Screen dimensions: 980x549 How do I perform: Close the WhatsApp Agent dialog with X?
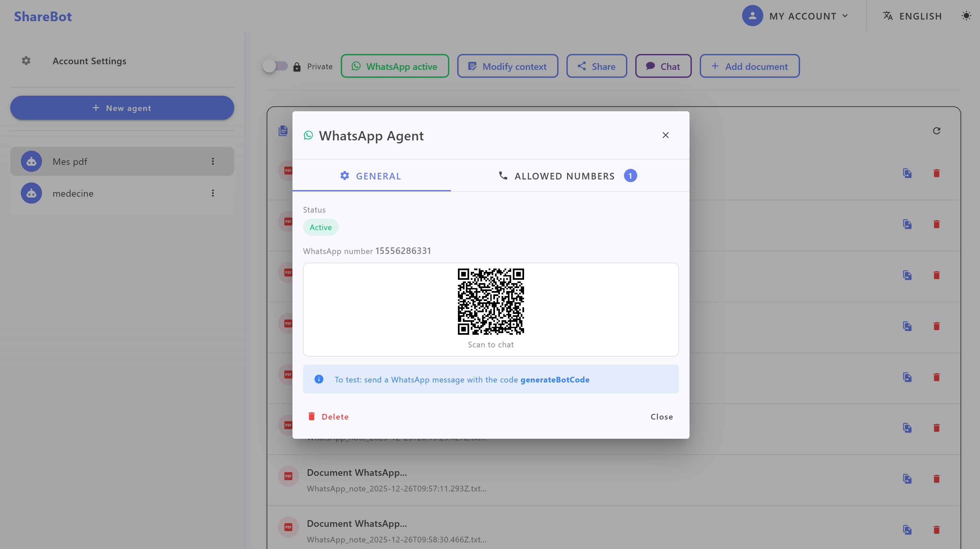click(x=665, y=135)
